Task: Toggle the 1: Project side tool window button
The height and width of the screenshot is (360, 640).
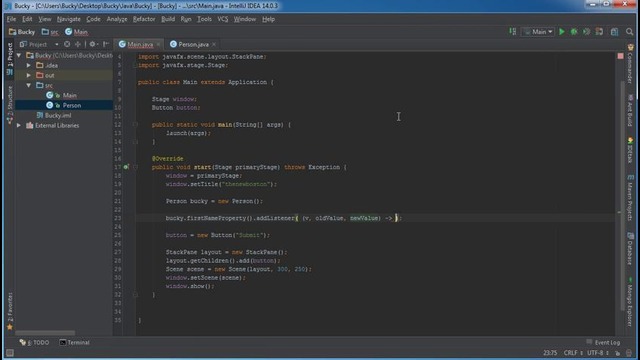Action: 10,59
